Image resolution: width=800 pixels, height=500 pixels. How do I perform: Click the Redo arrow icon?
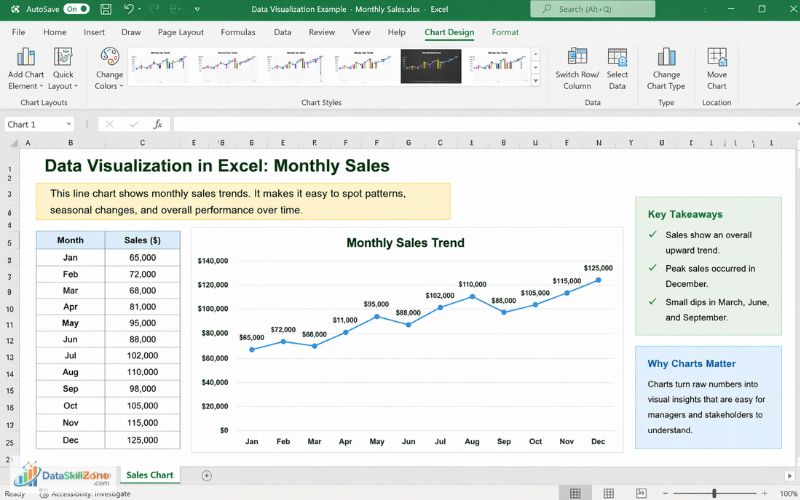[154, 9]
